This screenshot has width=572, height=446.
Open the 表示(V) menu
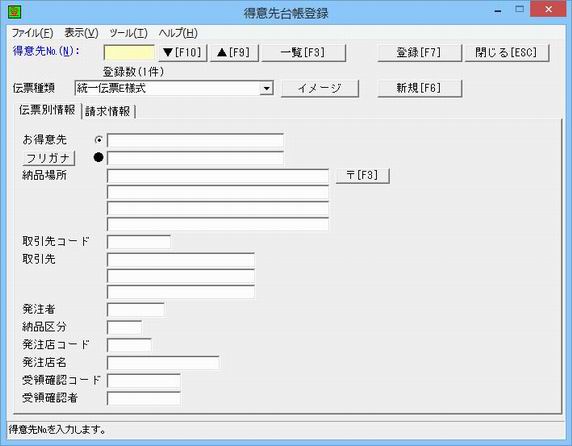click(x=81, y=33)
